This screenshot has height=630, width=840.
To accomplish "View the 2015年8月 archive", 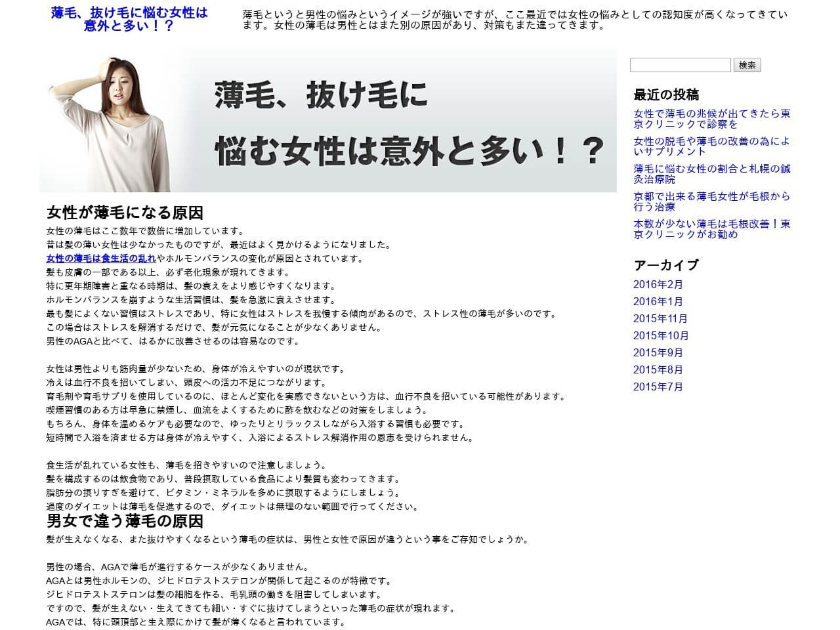I will coord(658,370).
